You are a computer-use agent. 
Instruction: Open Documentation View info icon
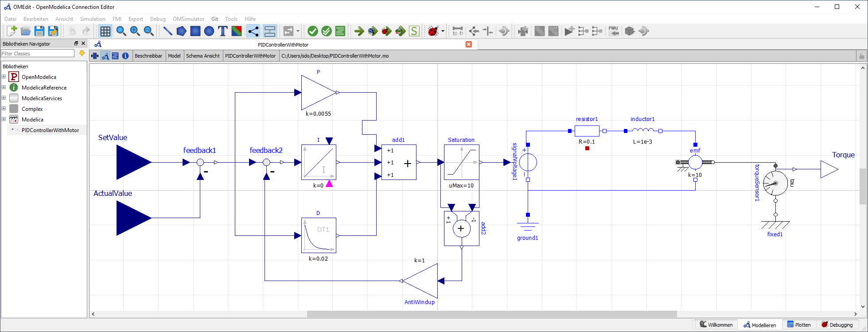pos(125,56)
